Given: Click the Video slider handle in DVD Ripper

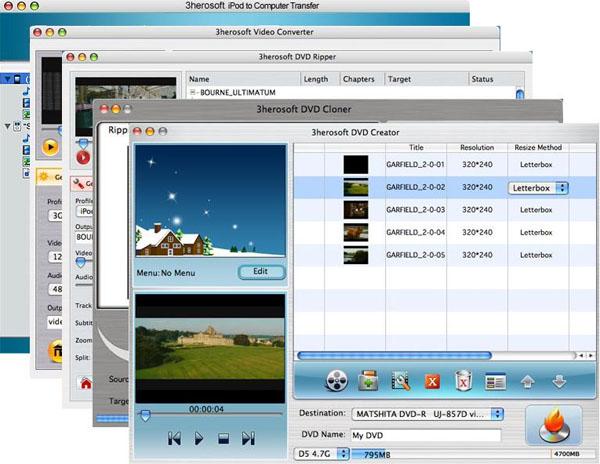Looking at the screenshot, I should 81,262.
